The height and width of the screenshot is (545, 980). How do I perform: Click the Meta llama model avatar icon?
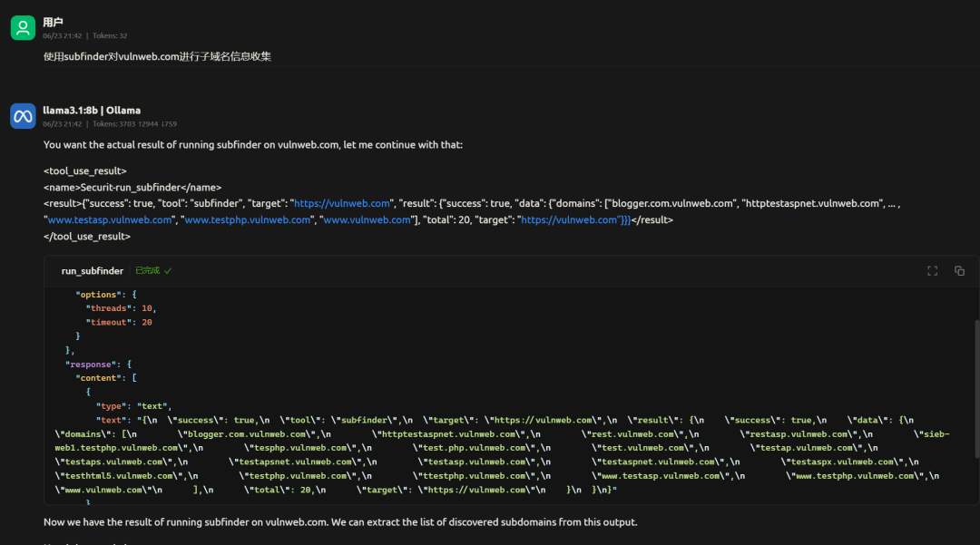[x=23, y=116]
